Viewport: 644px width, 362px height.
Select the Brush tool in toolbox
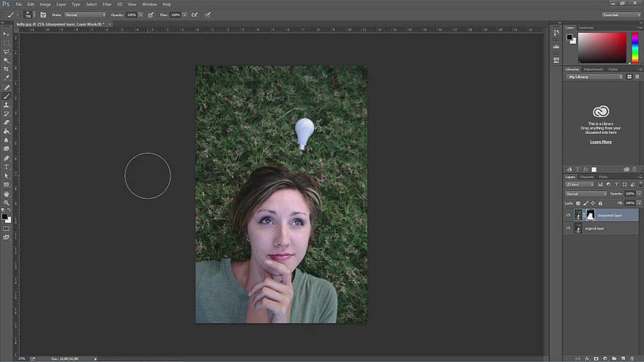pyautogui.click(x=6, y=96)
